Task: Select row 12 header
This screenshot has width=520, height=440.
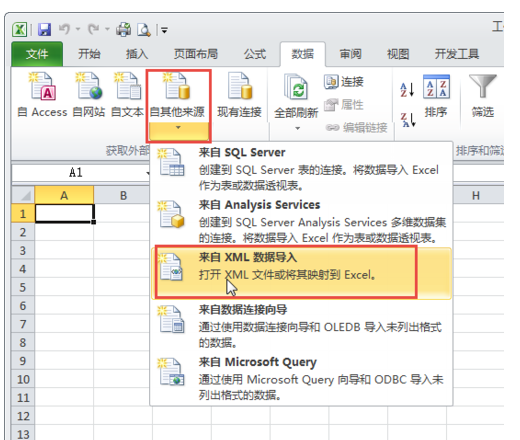Action: (x=23, y=416)
